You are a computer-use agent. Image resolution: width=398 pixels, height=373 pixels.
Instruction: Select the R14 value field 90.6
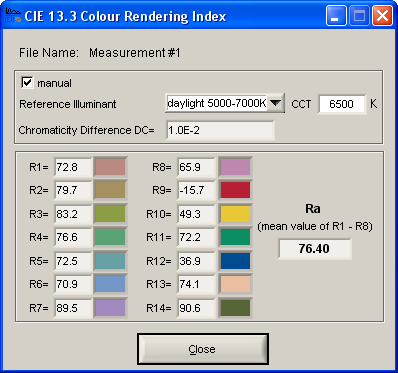click(196, 308)
